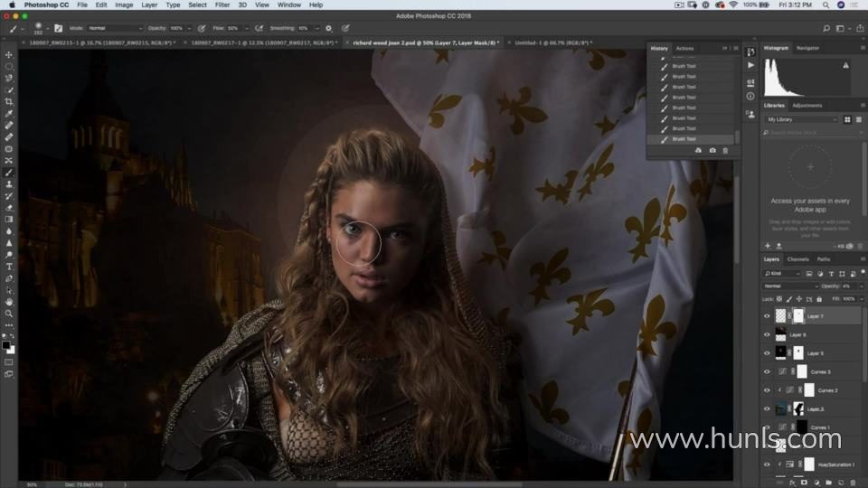Switch to the Adjustments tab
Viewport: 868px width, 488px height.
[x=807, y=105]
